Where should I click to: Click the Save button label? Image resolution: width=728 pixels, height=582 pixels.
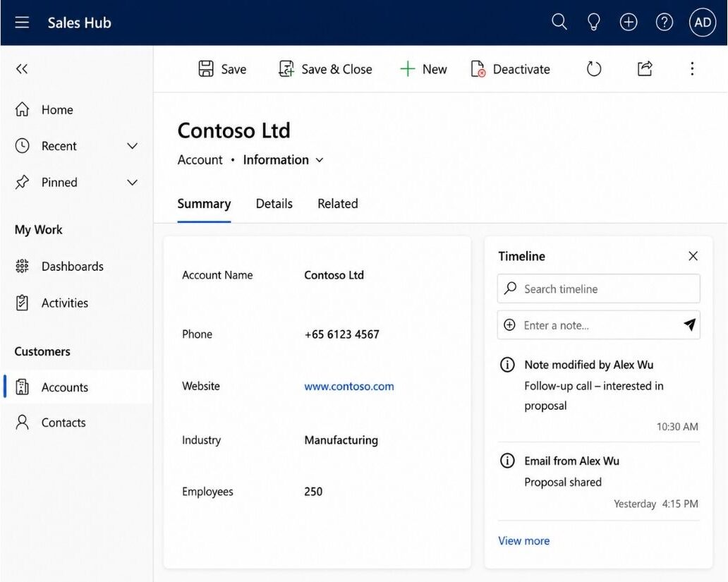click(233, 69)
